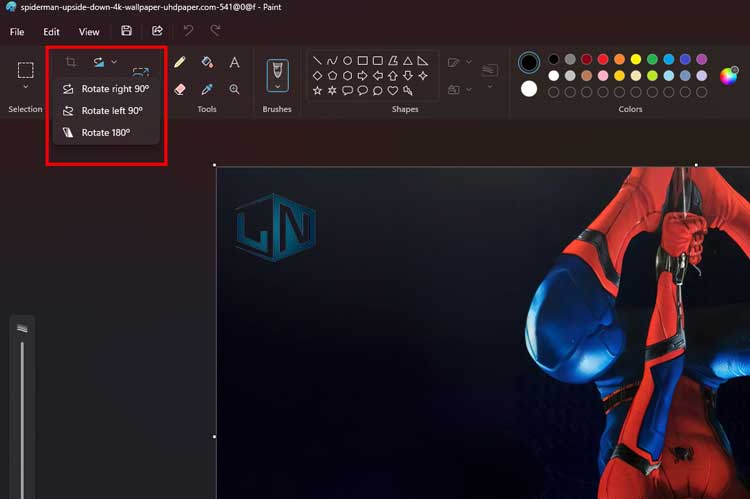
Task: Pick the green palette color
Action: coord(652,59)
